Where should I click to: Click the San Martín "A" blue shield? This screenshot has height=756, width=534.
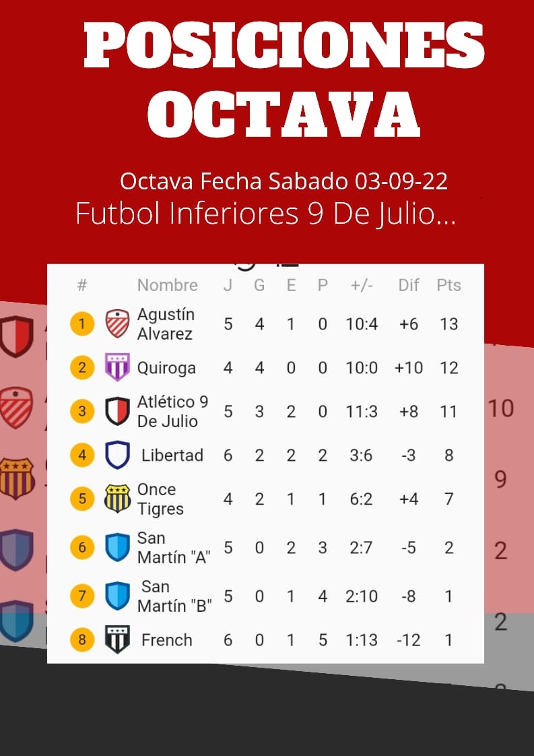[x=118, y=547]
